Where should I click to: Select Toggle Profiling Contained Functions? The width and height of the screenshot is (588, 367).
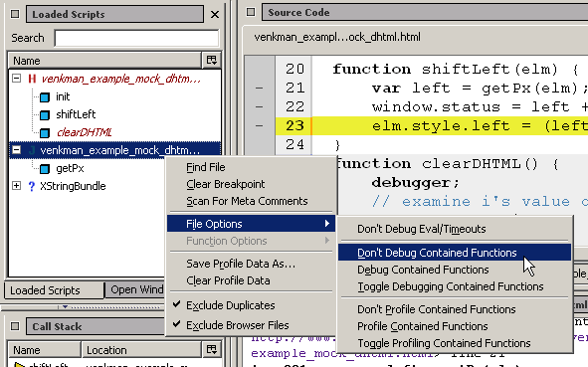455,343
